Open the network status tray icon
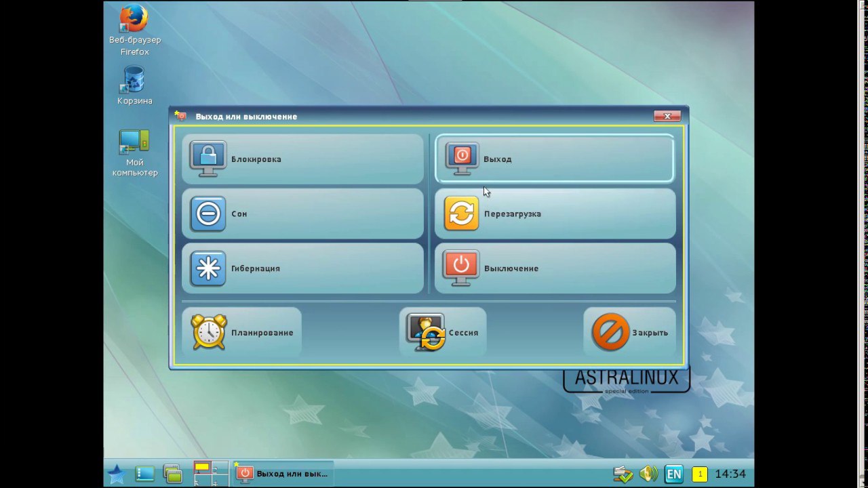 (x=623, y=474)
